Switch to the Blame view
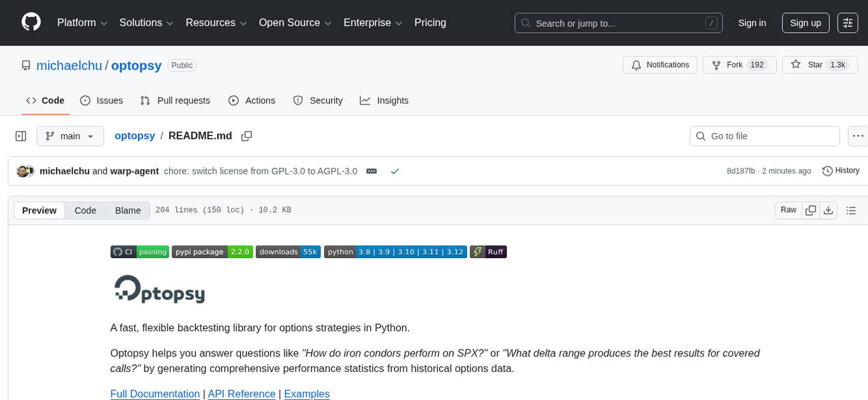This screenshot has width=868, height=400. [128, 210]
